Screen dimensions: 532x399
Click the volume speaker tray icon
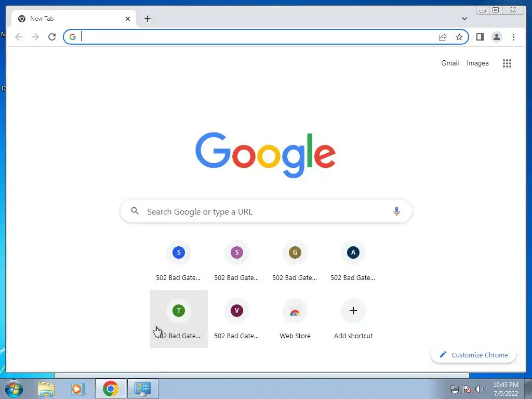pyautogui.click(x=480, y=389)
